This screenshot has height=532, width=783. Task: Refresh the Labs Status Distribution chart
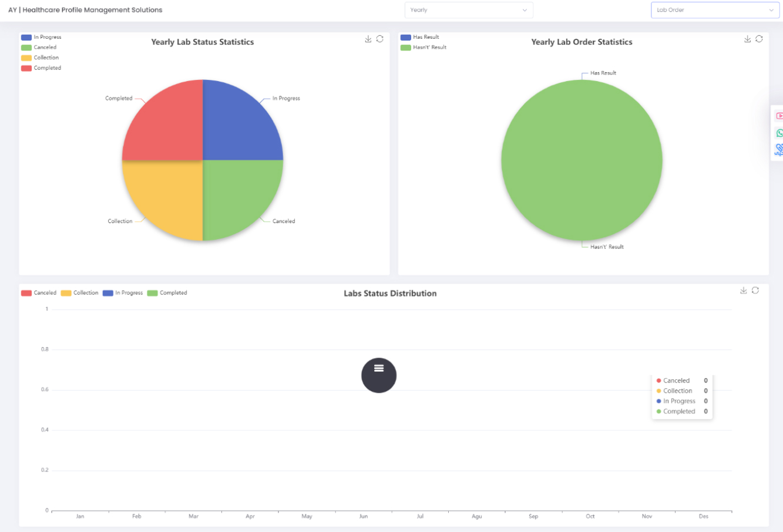pyautogui.click(x=755, y=290)
